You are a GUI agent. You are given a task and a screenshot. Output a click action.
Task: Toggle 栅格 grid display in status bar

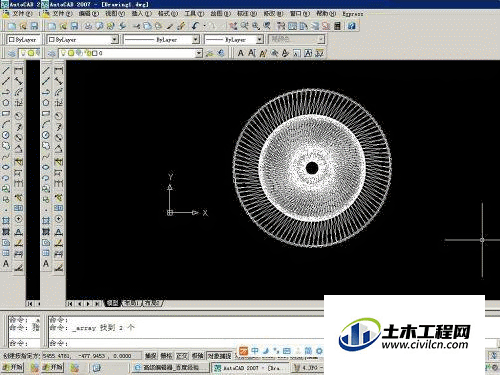pos(166,356)
